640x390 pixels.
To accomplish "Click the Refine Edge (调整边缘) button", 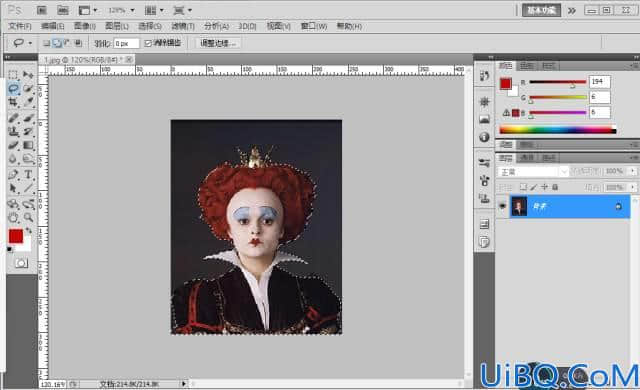I will 218,43.
